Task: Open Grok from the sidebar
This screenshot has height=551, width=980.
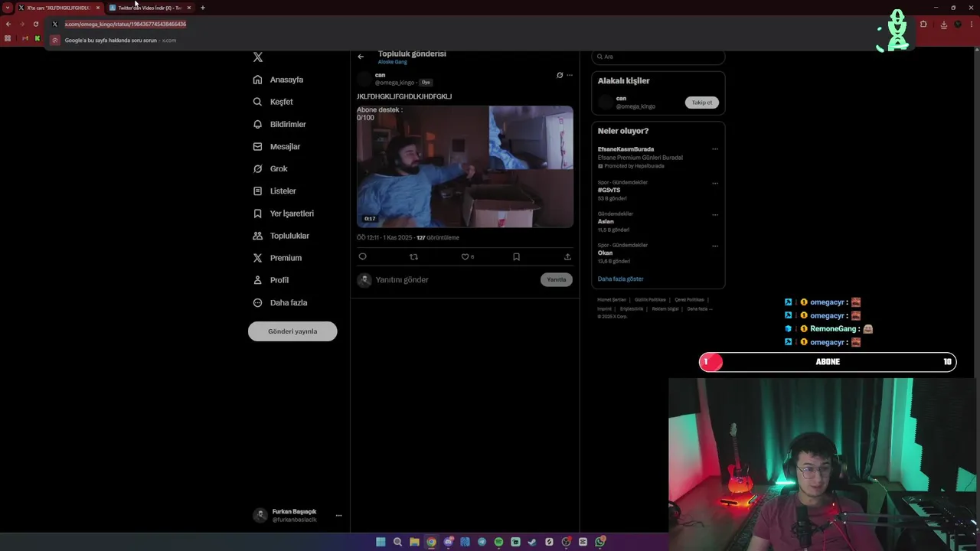Action: [270, 168]
